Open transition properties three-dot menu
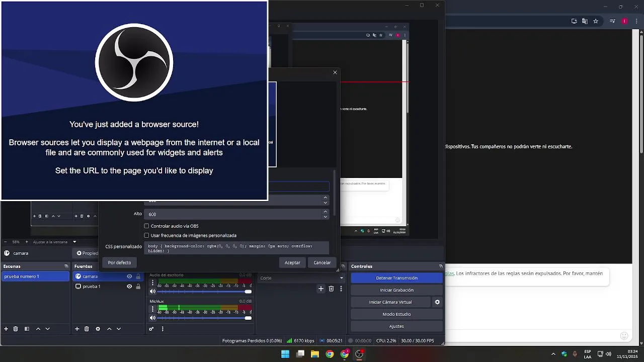 (x=341, y=289)
